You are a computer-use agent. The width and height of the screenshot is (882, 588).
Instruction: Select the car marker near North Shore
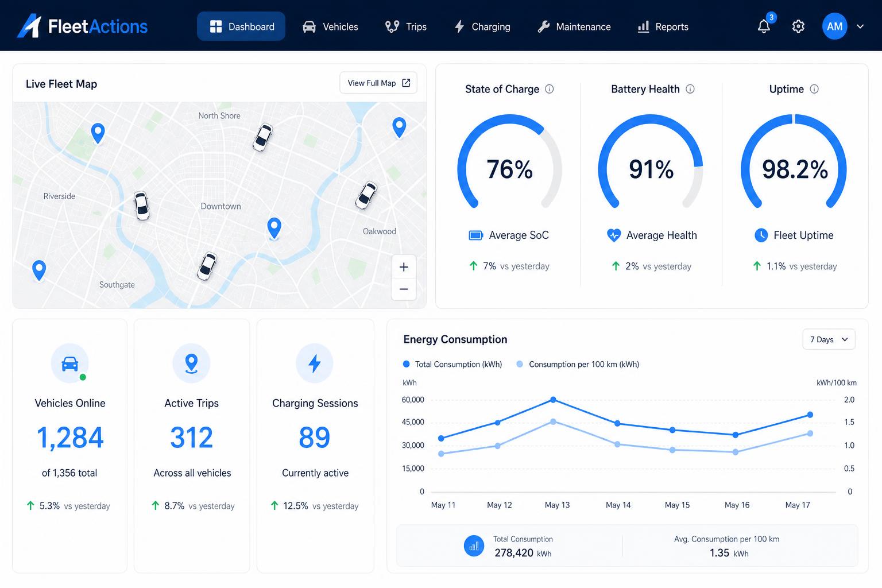coord(262,138)
